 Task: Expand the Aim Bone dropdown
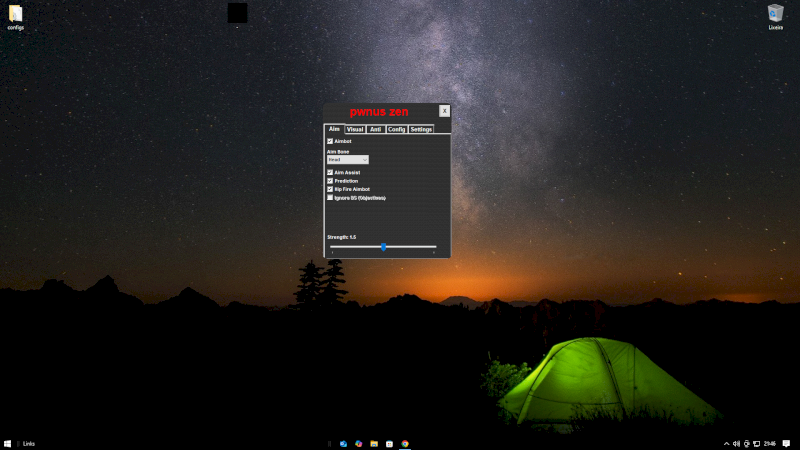coord(348,159)
